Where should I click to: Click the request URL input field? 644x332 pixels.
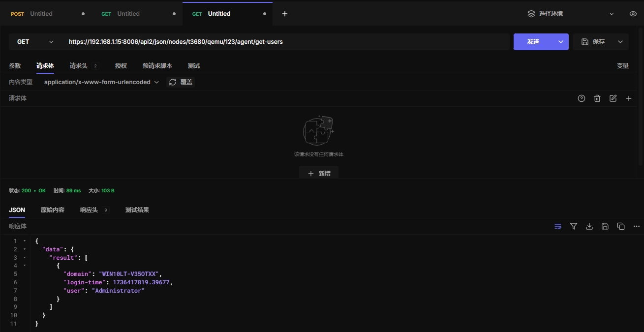click(285, 42)
